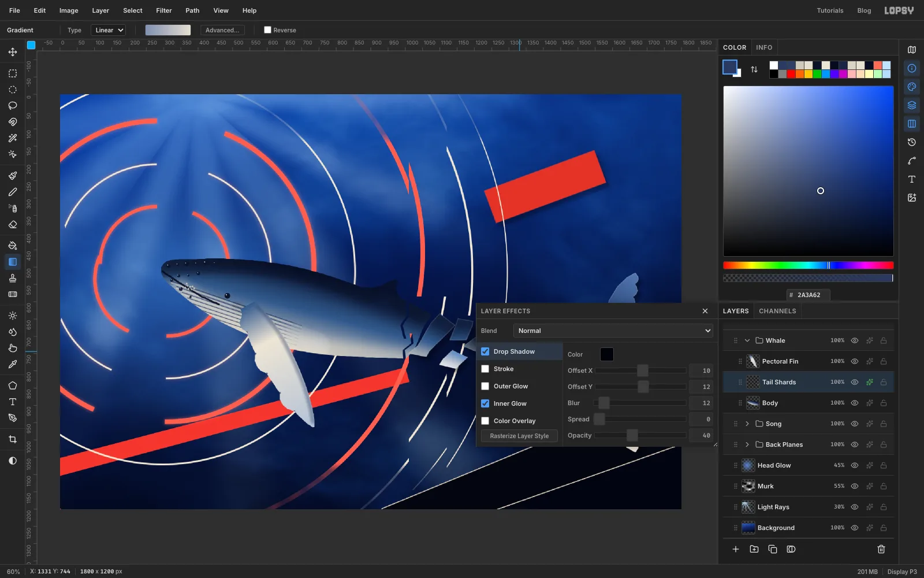Open the Navigator map panel icon
Viewport: 924px width, 578px height.
click(x=912, y=50)
